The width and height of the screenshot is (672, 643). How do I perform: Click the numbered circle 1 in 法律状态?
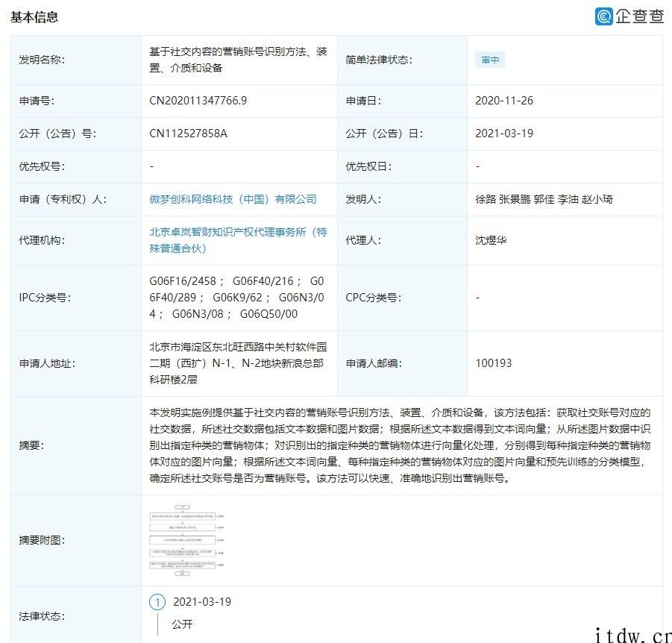pyautogui.click(x=156, y=601)
